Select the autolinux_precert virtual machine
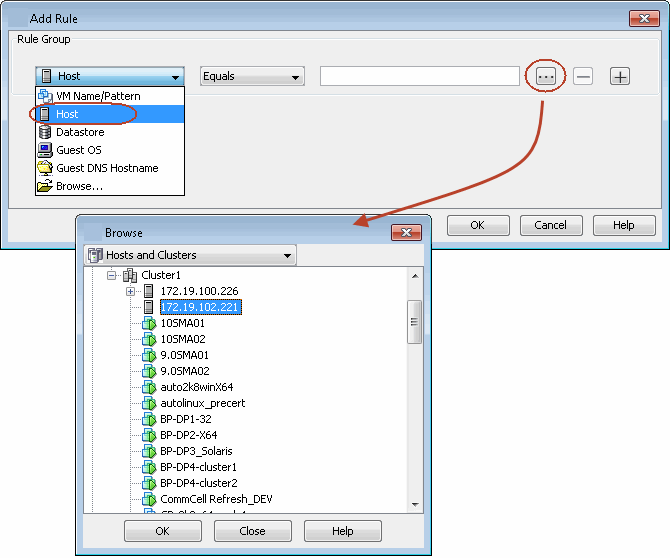 [203, 403]
